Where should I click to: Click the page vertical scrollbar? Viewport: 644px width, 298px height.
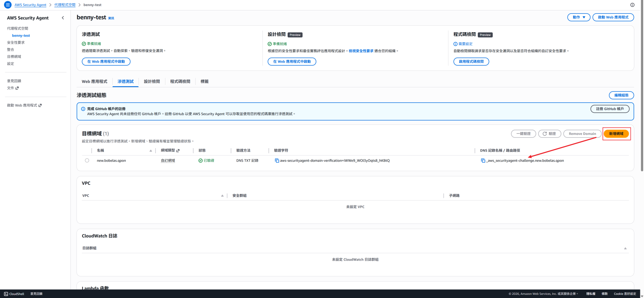[642, 121]
